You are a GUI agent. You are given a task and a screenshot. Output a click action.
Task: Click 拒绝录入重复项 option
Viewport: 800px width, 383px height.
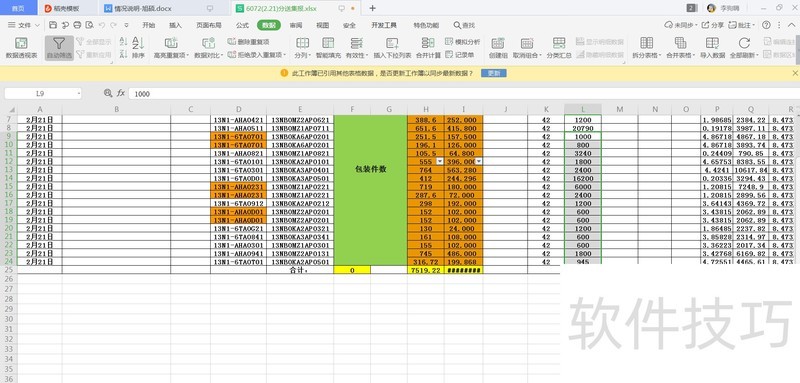(256, 55)
